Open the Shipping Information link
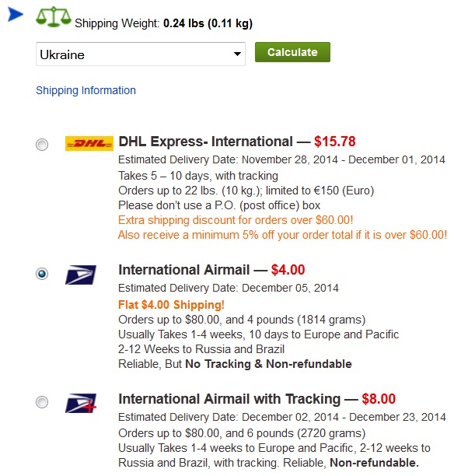The image size is (461, 476). (x=86, y=90)
